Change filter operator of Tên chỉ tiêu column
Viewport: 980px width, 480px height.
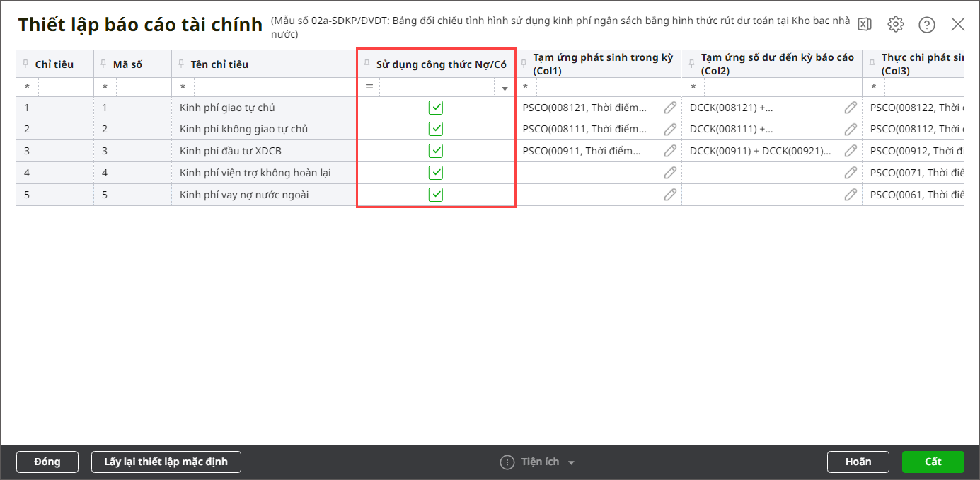(x=183, y=87)
